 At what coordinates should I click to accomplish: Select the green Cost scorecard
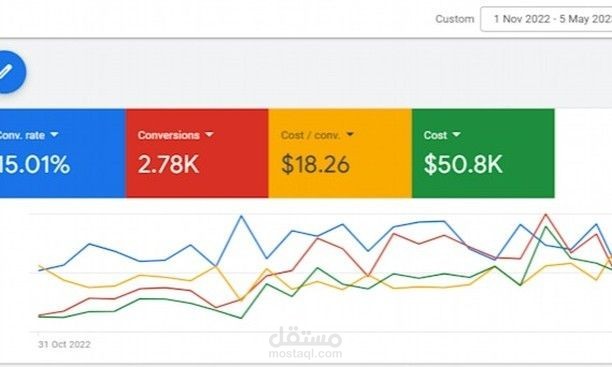click(483, 153)
